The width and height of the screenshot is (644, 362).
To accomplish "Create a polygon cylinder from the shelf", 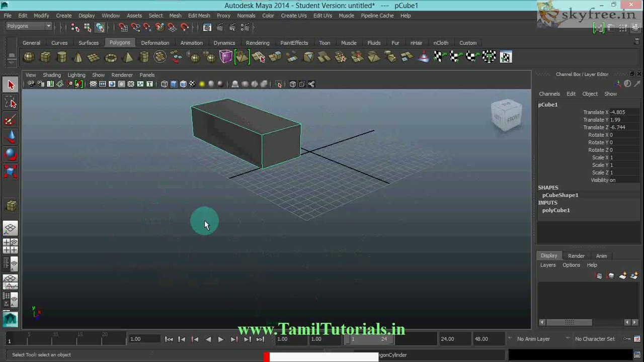I will click(62, 57).
